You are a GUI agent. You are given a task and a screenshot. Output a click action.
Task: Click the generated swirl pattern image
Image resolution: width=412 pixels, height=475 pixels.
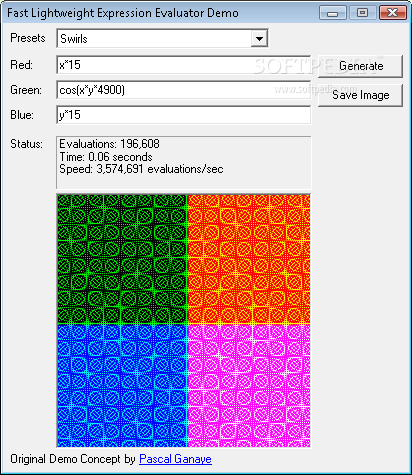(x=184, y=320)
